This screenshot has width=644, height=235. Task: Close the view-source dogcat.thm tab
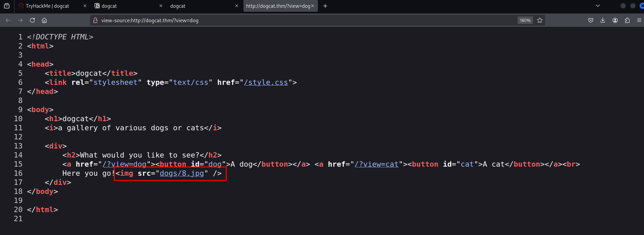pyautogui.click(x=313, y=6)
